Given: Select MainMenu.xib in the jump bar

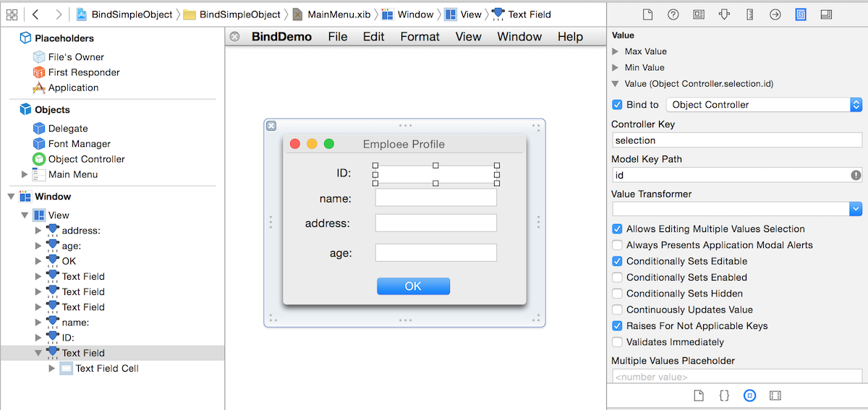Looking at the screenshot, I should click(331, 14).
